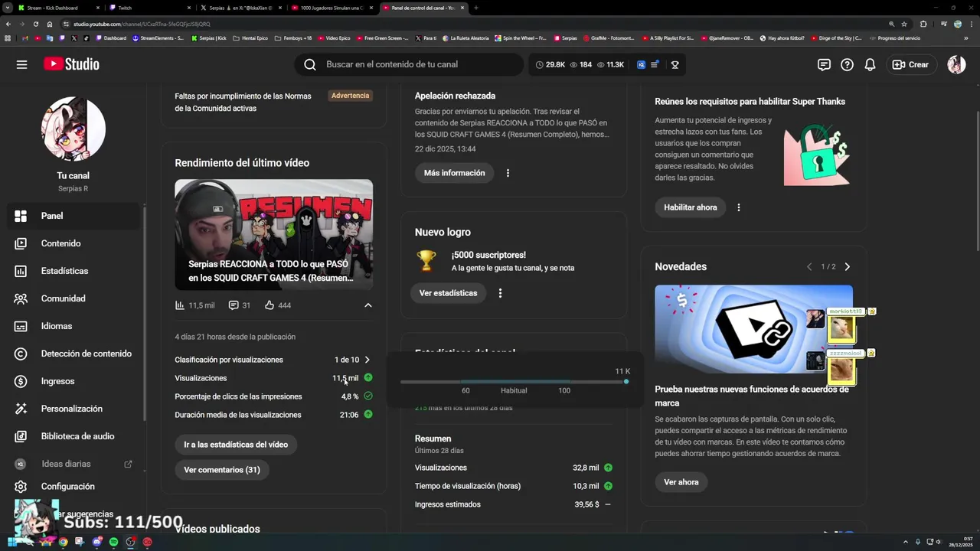Click the Ingresos dollar icon
This screenshot has width=980, height=551.
[21, 381]
